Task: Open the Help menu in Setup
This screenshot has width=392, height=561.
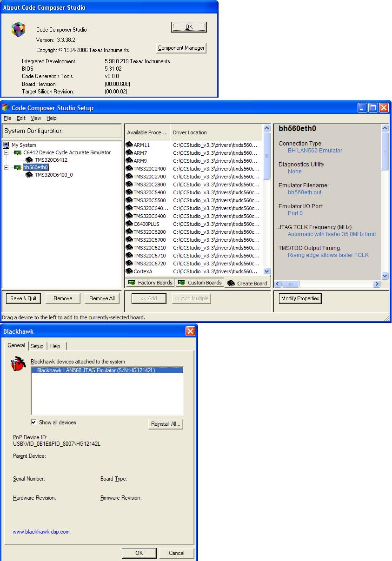Action: click(52, 119)
